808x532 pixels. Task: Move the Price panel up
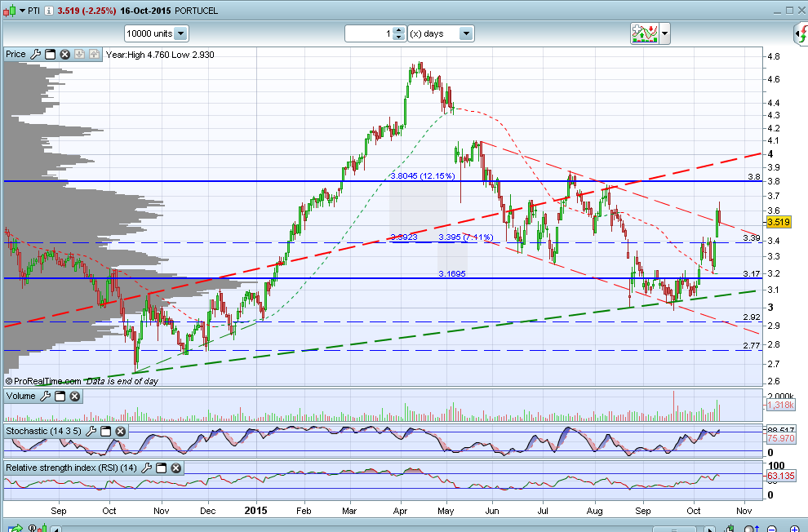point(94,54)
